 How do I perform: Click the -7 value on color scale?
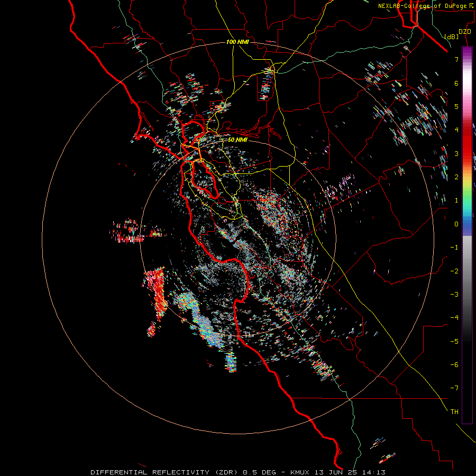click(454, 388)
